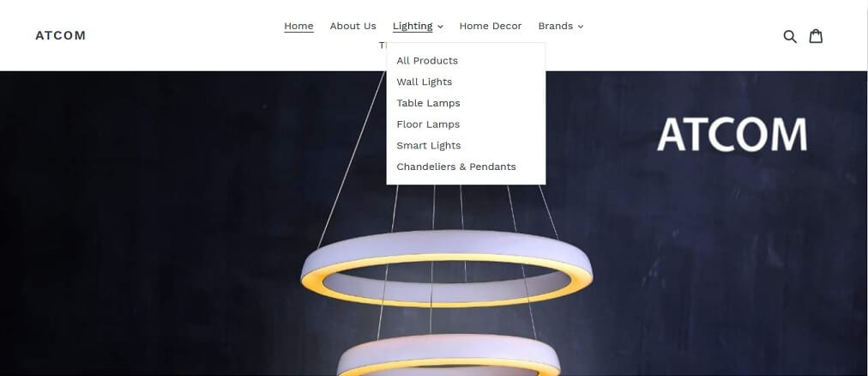
Task: Click the large white ATCOM banner text
Action: (732, 135)
